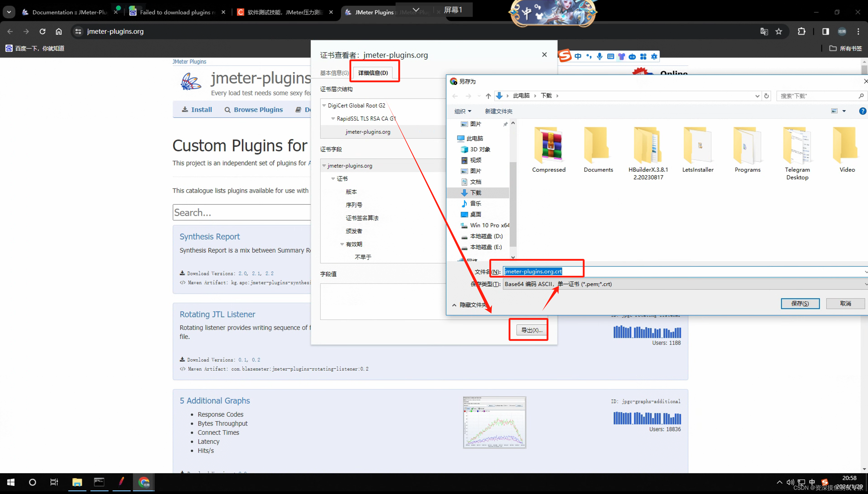Viewport: 868px width, 494px height.
Task: Click the 取消 cancel button
Action: tap(845, 303)
